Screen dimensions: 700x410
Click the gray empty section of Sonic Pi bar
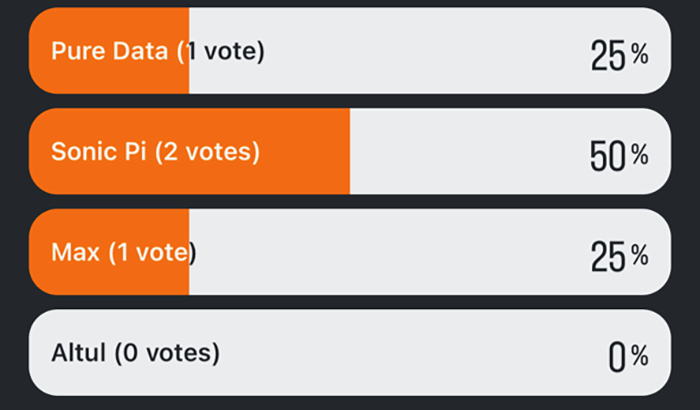(x=460, y=152)
